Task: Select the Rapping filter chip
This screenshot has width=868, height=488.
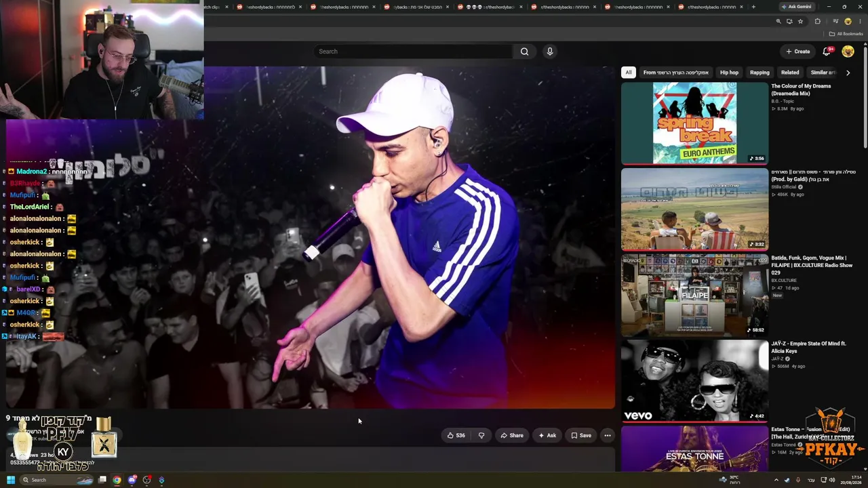Action: [759, 73]
